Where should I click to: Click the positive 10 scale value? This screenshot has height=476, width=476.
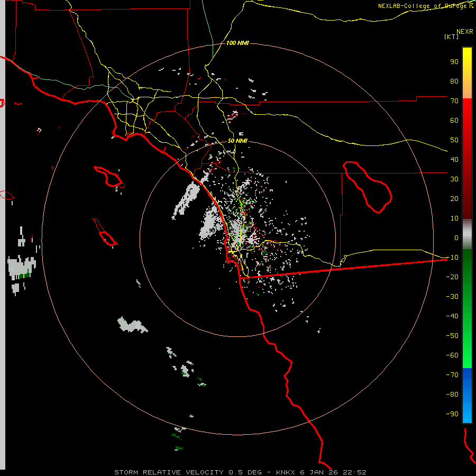[x=454, y=218]
